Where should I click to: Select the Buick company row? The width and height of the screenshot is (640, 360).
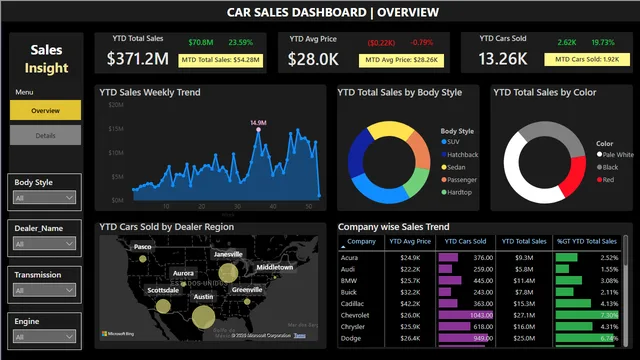click(480, 292)
